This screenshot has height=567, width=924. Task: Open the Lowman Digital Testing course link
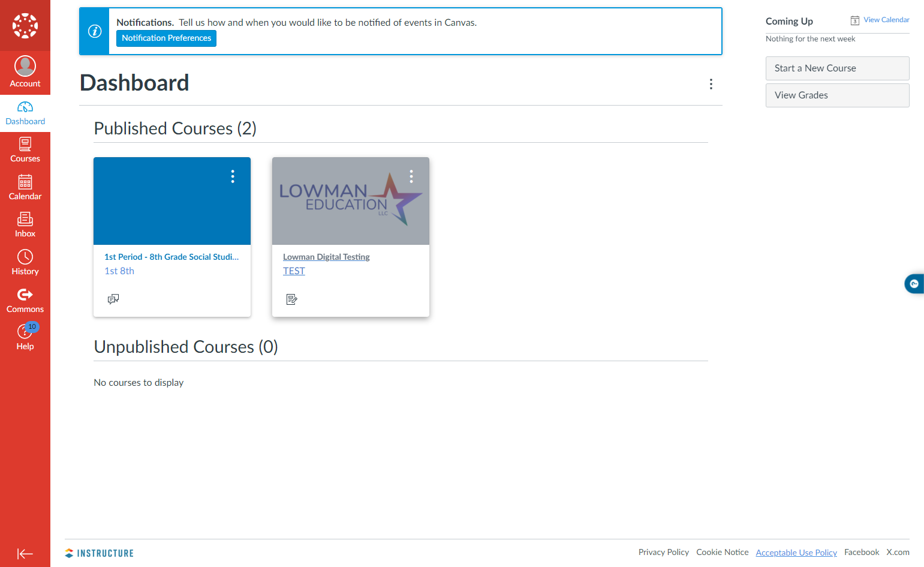click(326, 257)
